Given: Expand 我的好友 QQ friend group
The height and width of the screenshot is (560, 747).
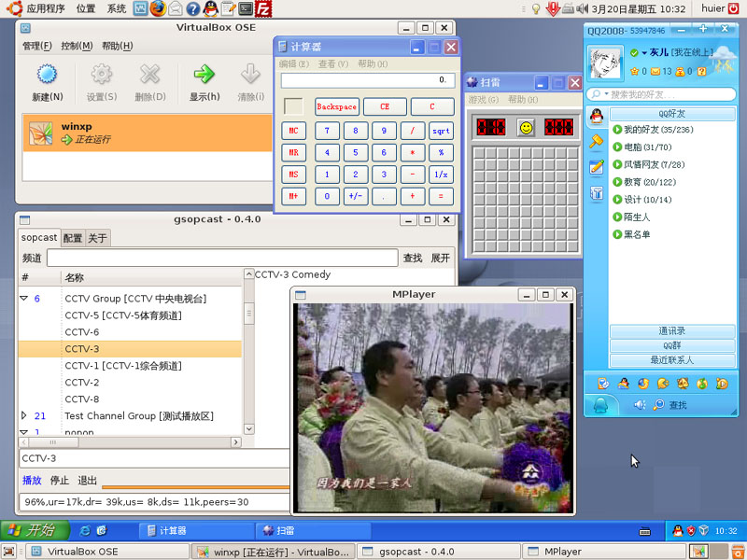Looking at the screenshot, I should (617, 130).
